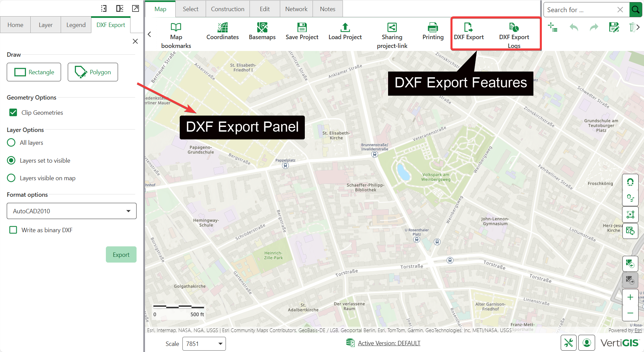The image size is (644, 352).
Task: Open the Coordinates tool
Action: 222,31
